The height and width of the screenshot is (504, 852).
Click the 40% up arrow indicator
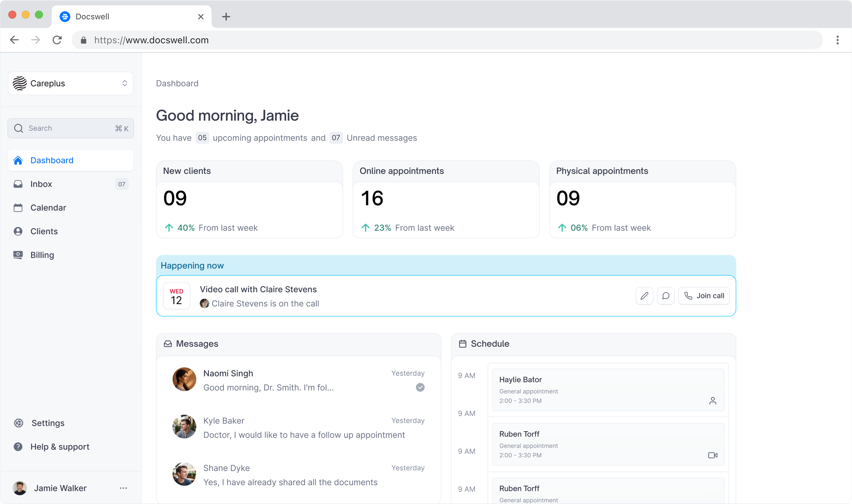coord(169,228)
